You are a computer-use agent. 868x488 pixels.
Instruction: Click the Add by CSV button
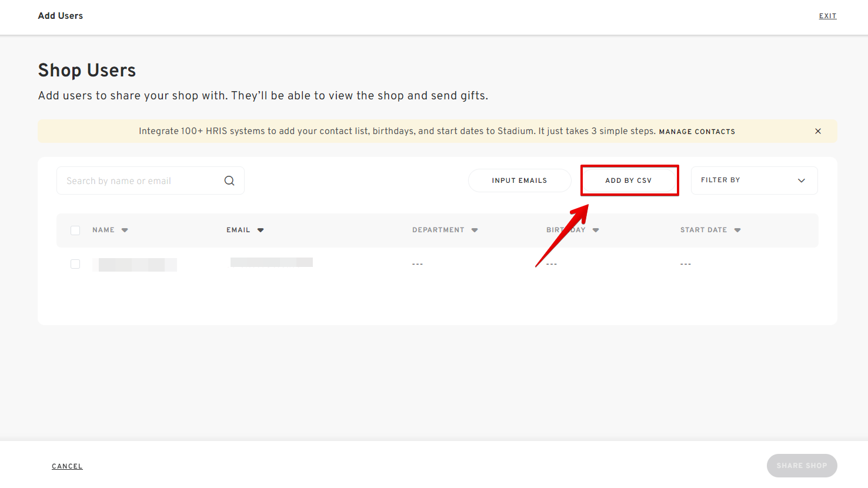(629, 181)
